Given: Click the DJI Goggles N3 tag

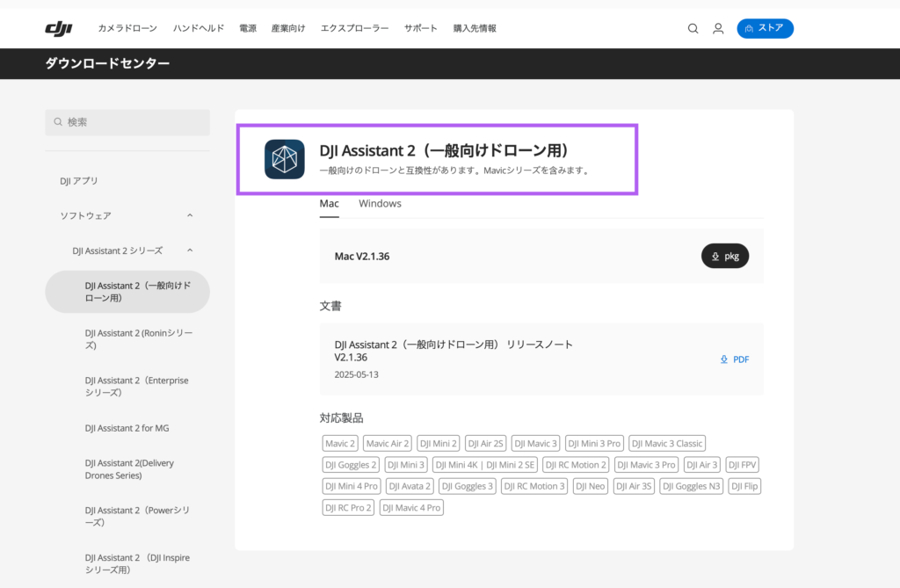Looking at the screenshot, I should (691, 486).
